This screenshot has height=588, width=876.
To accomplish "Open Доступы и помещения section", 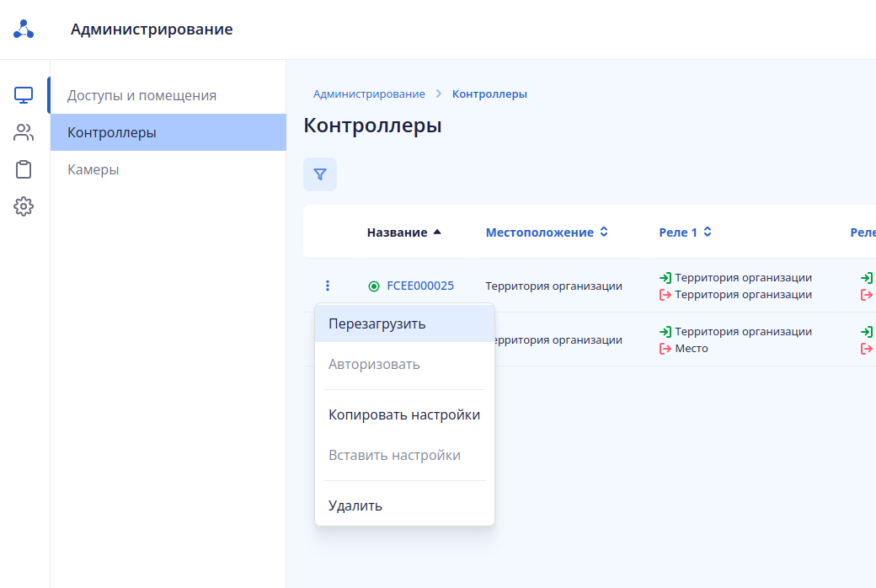I will pos(142,95).
